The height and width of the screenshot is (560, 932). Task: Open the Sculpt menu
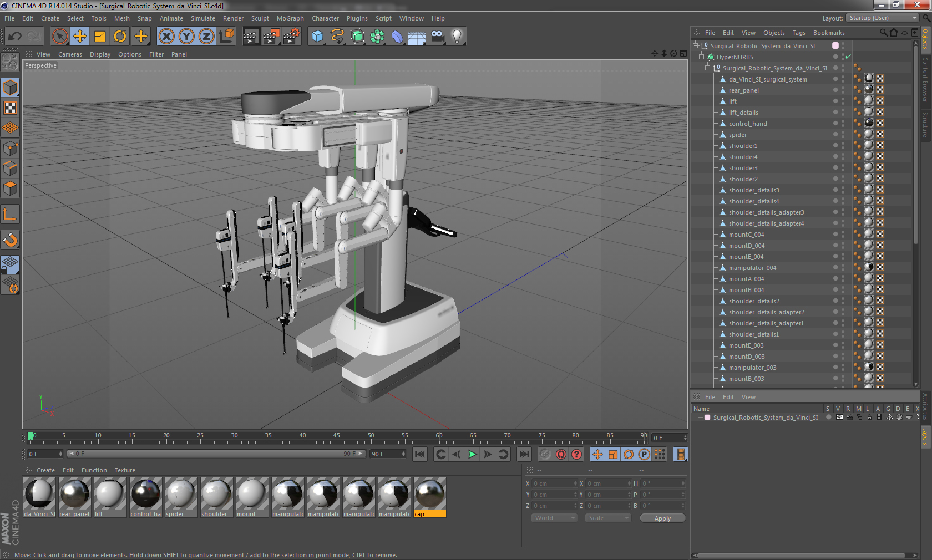tap(260, 18)
